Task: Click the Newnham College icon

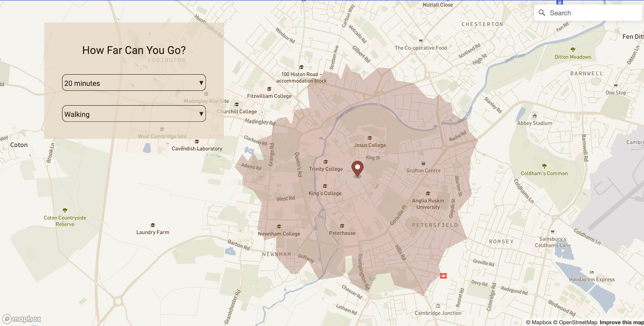Action: coord(279,226)
